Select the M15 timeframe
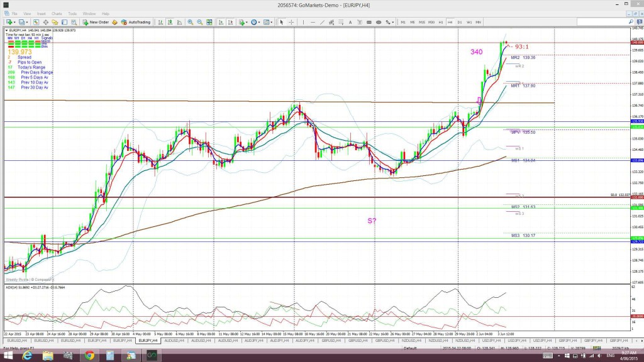The height and width of the screenshot is (362, 644). coord(422,22)
